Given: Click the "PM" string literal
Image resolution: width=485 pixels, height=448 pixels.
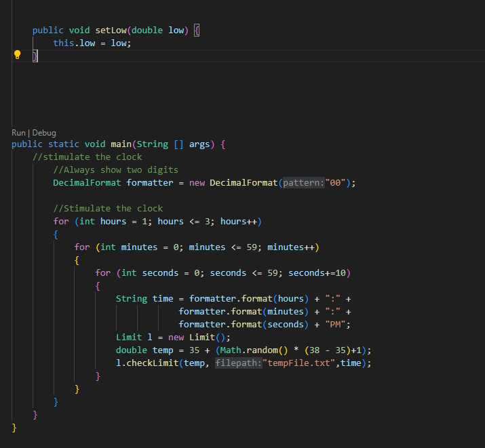Looking at the screenshot, I should click(x=335, y=325).
